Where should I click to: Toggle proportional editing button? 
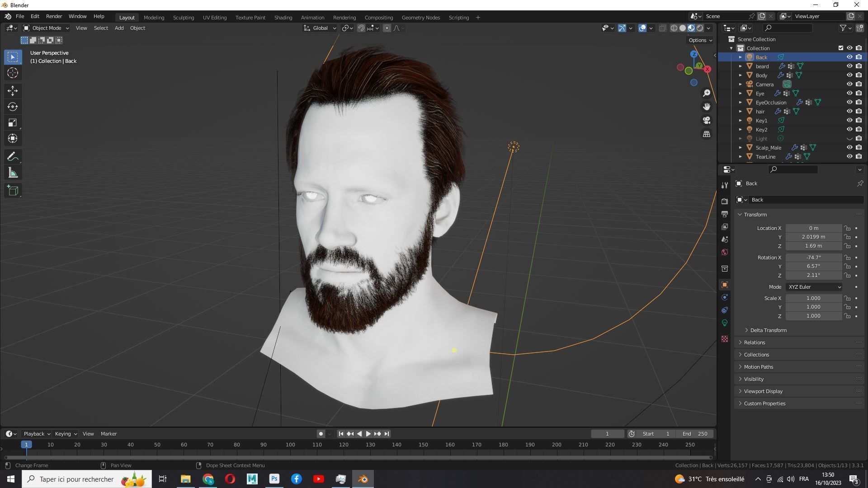pyautogui.click(x=387, y=28)
